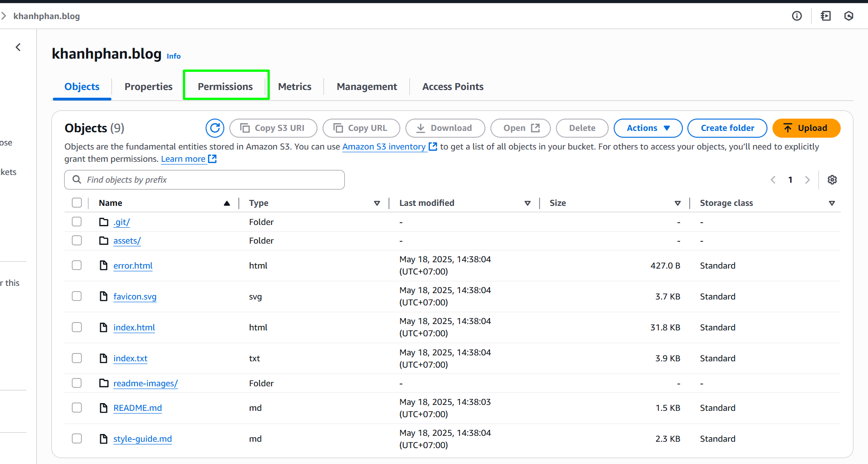This screenshot has height=464, width=868.
Task: Check the error.html row checkbox
Action: click(77, 265)
